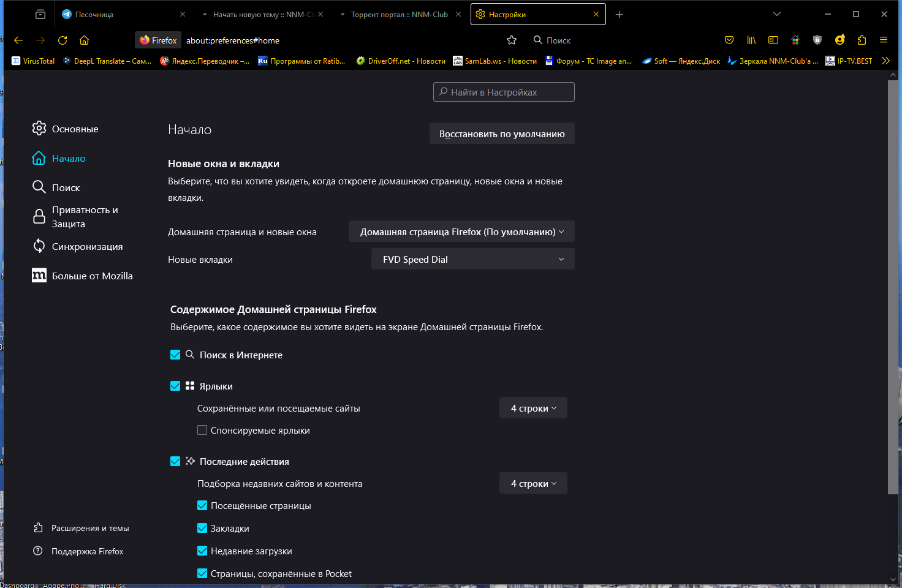
Task: Uncheck Поиск в Интернете checkbox
Action: pyautogui.click(x=175, y=355)
